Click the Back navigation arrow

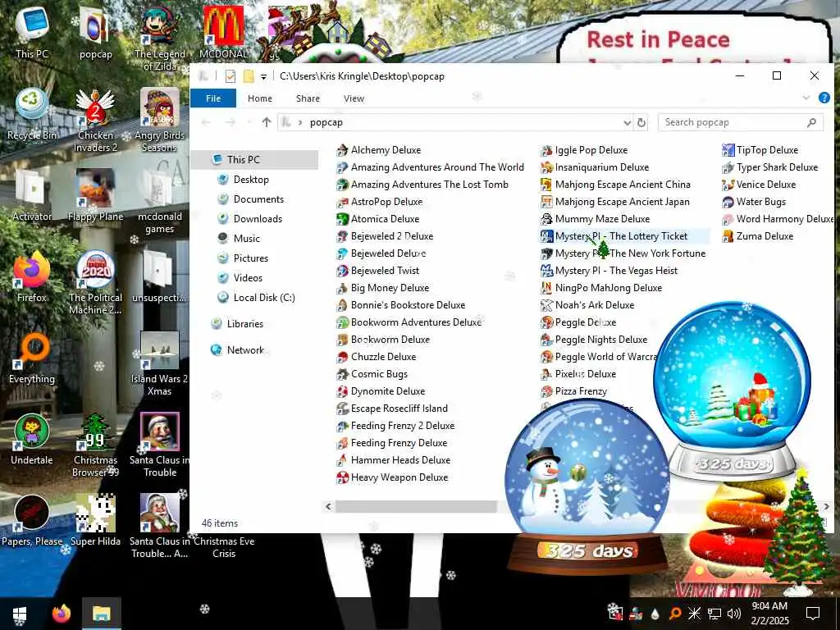tap(206, 123)
